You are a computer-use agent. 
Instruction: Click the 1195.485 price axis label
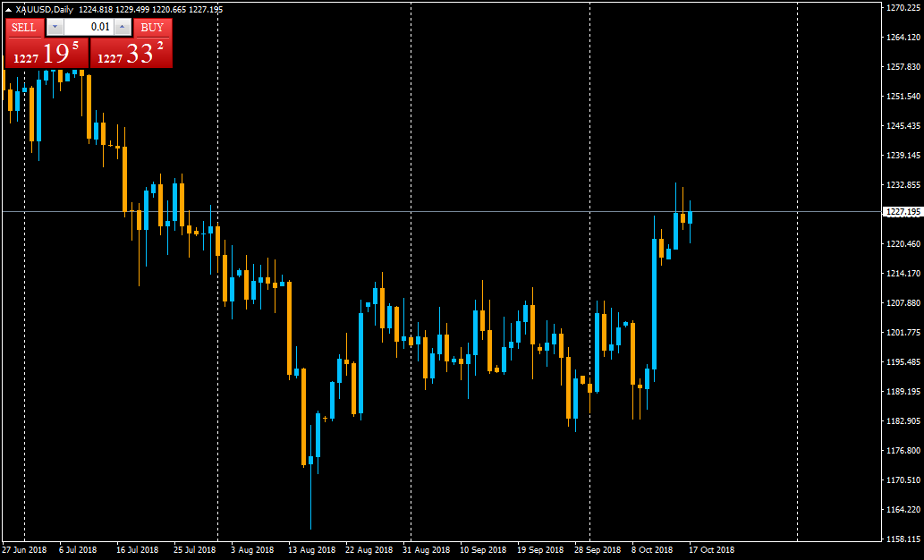point(903,362)
